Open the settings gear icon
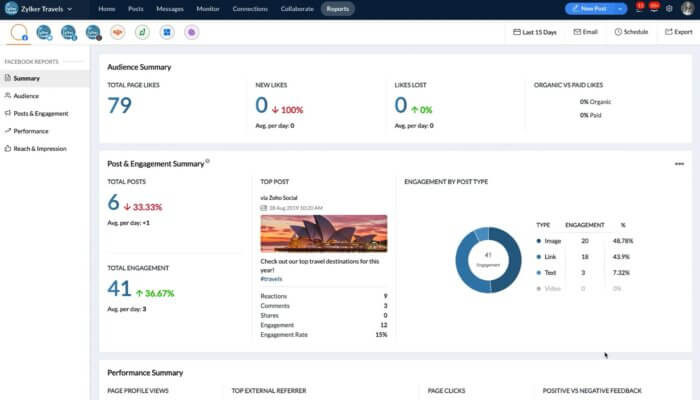Image resolution: width=700 pixels, height=400 pixels. coord(669,8)
